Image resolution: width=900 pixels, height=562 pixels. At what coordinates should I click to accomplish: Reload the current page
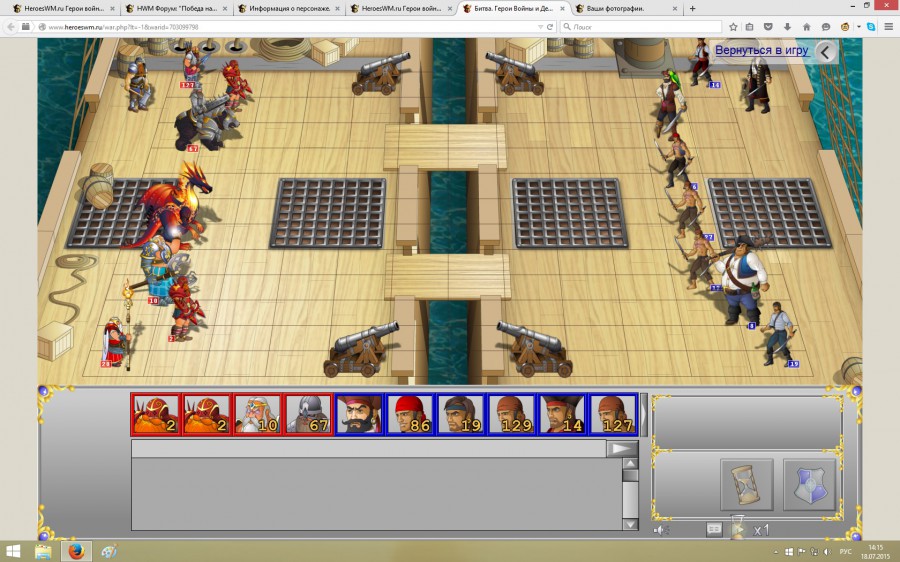pos(550,27)
